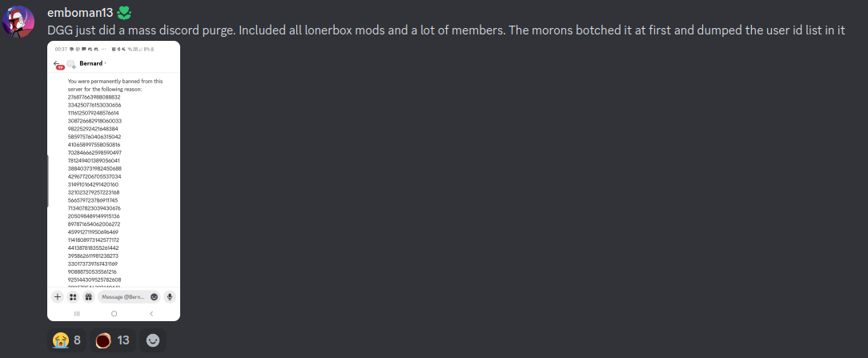Click the Android home circle button

tap(114, 314)
